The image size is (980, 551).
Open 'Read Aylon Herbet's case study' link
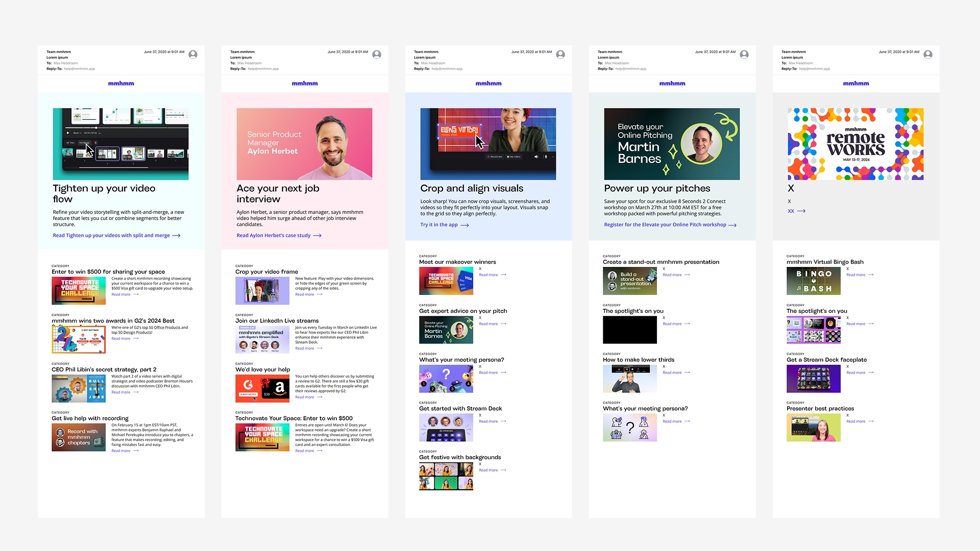pos(274,236)
